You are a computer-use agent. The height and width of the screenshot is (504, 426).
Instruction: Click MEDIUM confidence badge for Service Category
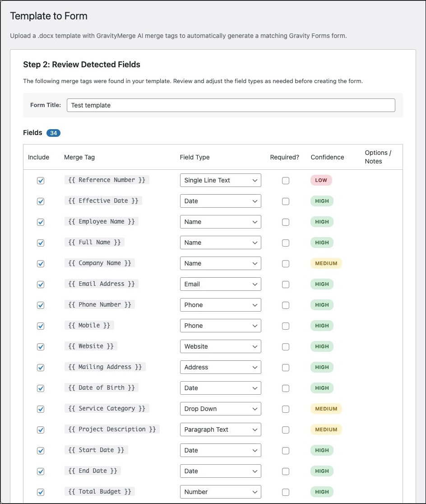[326, 409]
